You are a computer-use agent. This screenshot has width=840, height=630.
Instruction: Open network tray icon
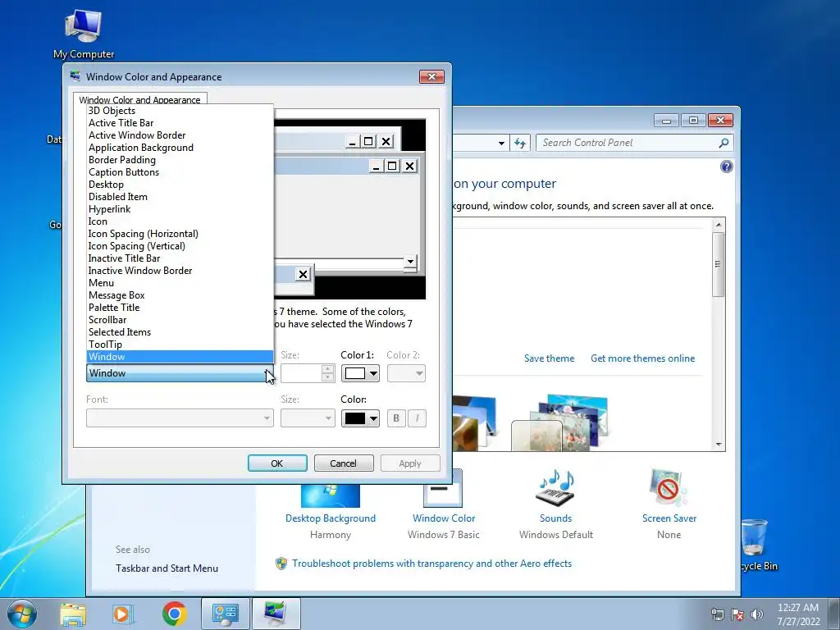717,614
